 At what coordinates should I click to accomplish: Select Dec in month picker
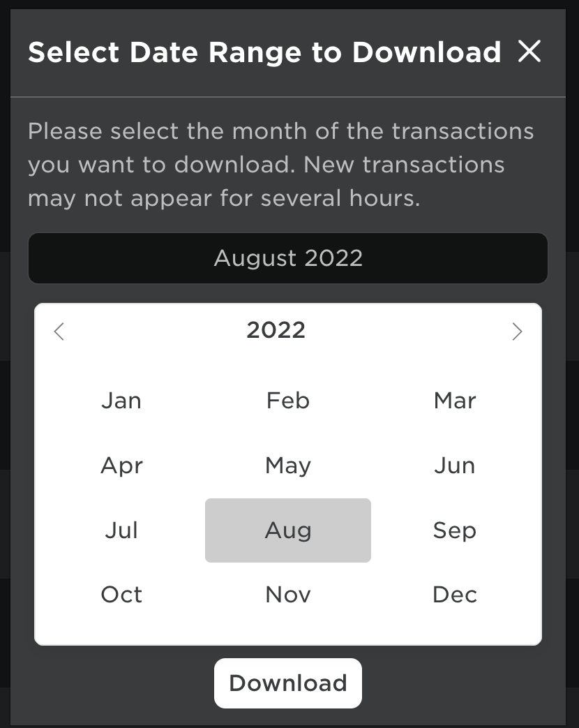(455, 595)
